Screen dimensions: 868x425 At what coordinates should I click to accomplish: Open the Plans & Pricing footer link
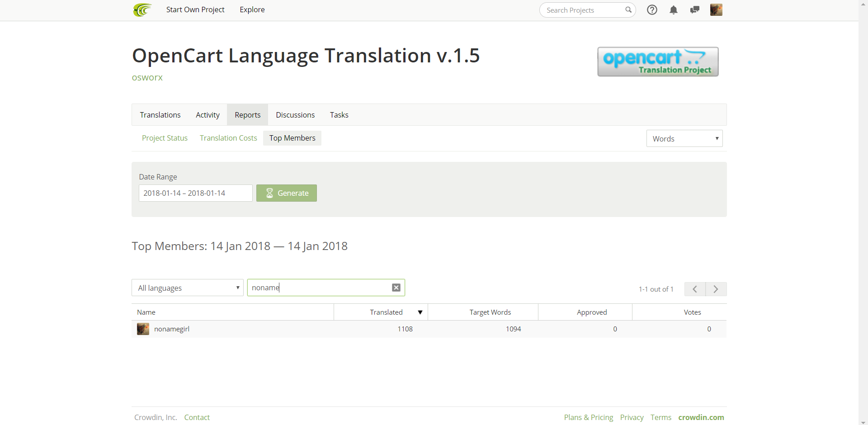click(589, 417)
